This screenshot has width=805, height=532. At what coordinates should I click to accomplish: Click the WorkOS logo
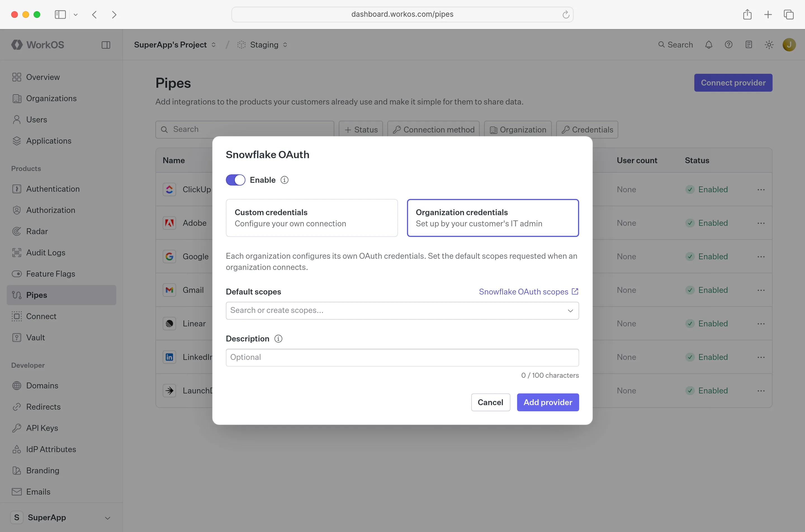tap(38, 45)
